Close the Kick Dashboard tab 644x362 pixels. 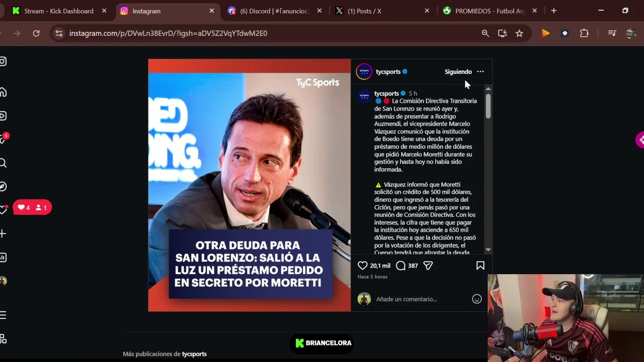tap(104, 11)
